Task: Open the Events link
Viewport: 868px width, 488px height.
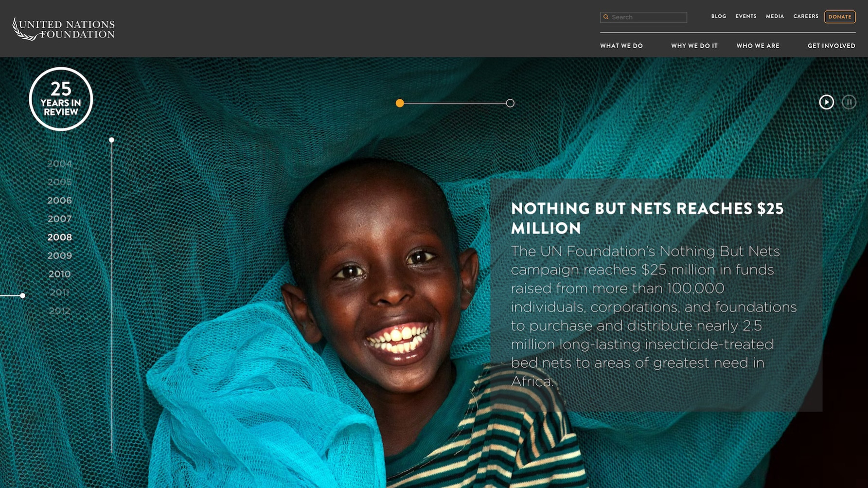Action: (x=745, y=17)
